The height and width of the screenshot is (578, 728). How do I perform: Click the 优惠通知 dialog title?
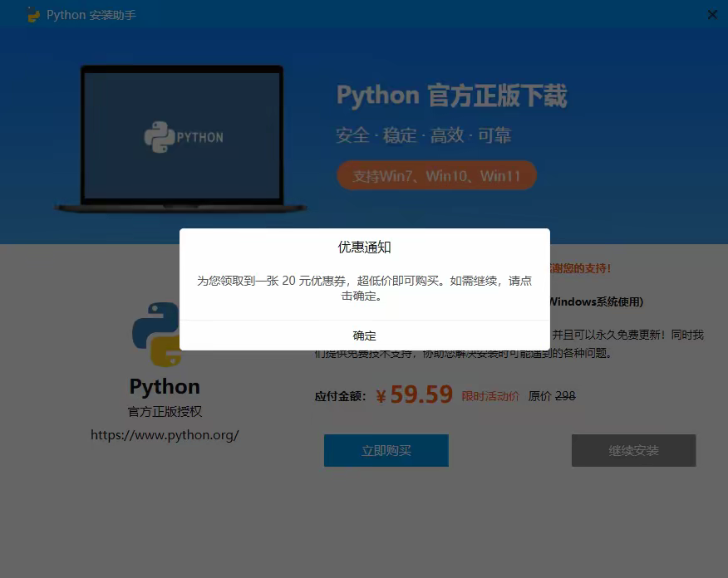pyautogui.click(x=364, y=247)
